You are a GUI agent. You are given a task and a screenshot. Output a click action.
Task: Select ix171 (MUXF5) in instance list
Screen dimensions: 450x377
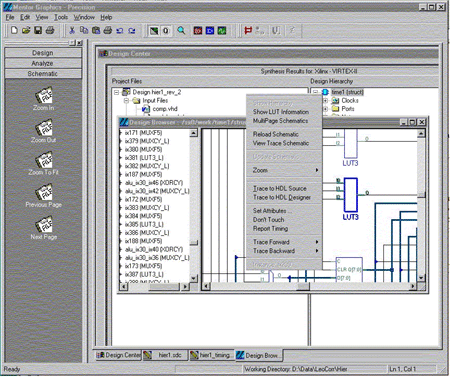tap(143, 133)
